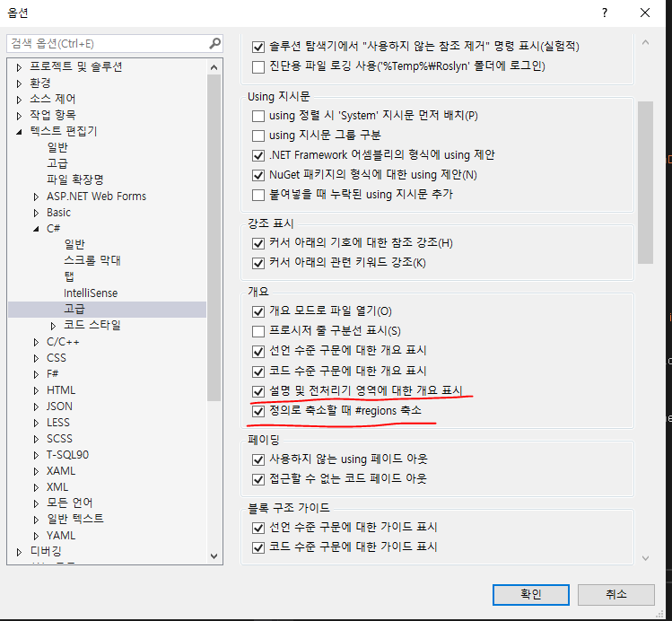Toggle .NET Framework 어셈블리 using 제안 checkbox
This screenshot has width=672, height=621.
pos(258,155)
